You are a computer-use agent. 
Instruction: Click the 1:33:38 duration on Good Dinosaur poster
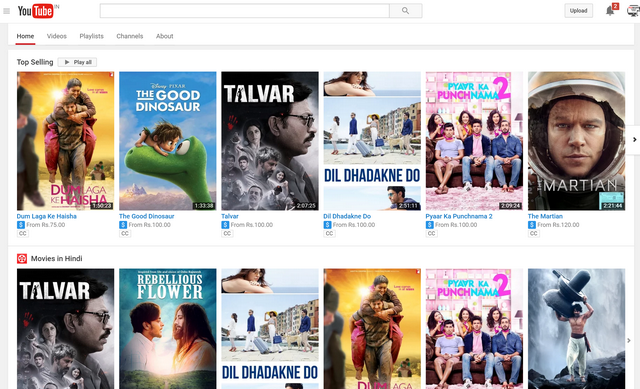pyautogui.click(x=204, y=206)
